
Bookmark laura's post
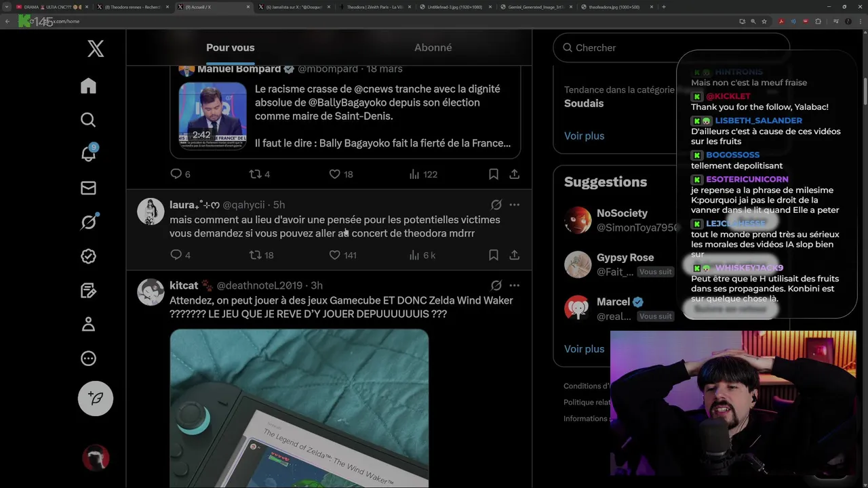[x=494, y=255]
